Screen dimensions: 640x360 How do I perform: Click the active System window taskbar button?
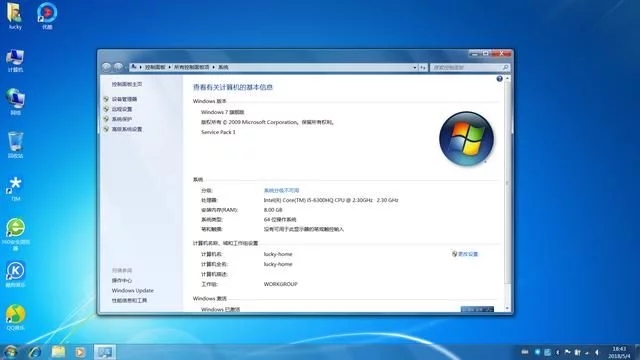(104, 352)
